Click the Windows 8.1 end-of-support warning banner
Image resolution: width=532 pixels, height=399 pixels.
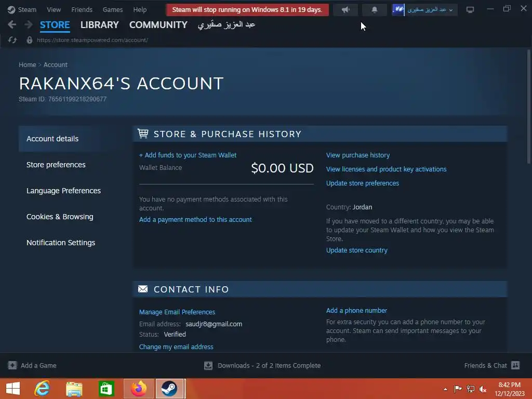tap(247, 9)
